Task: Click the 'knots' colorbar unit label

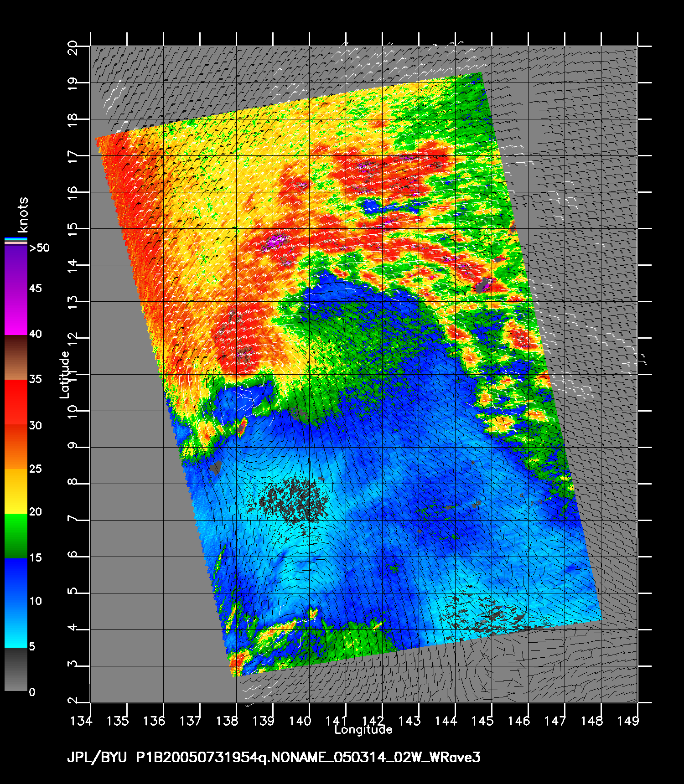Action: [23, 215]
